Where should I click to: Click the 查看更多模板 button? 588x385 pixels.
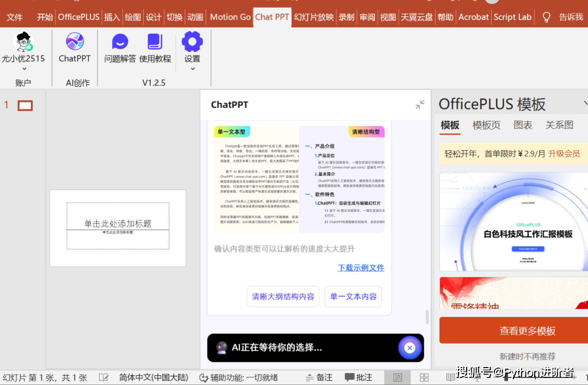527,331
